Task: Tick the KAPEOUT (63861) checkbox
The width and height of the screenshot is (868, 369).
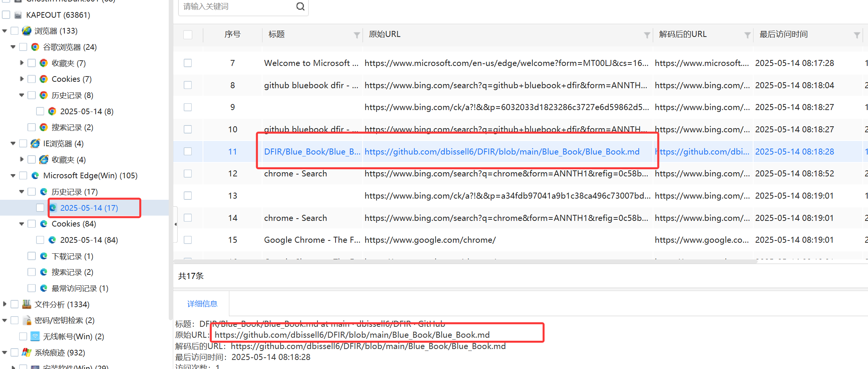Action: point(6,15)
